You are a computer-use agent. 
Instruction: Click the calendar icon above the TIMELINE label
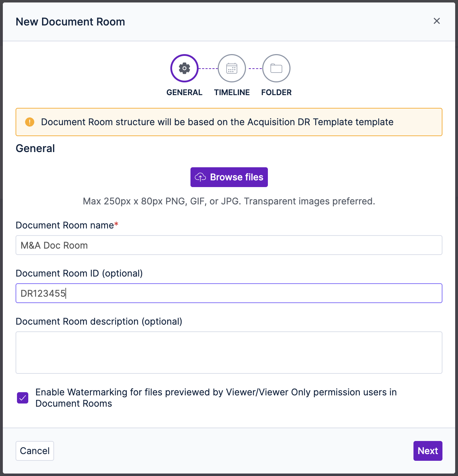(231, 68)
